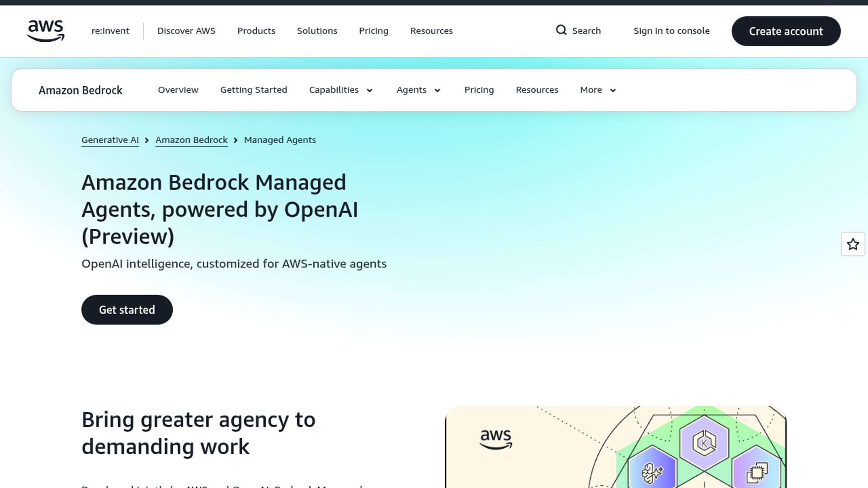Follow the Amazon Bedrock breadcrumb link
The image size is (868, 488).
pyautogui.click(x=191, y=140)
